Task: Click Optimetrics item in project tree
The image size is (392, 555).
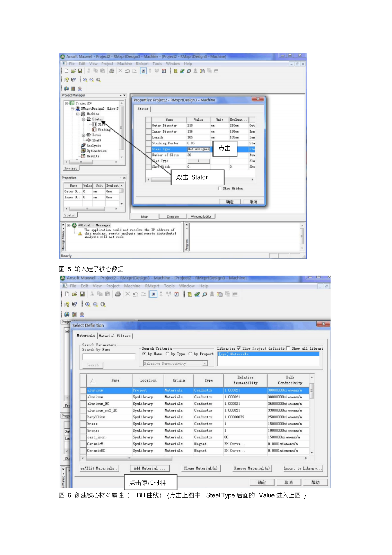Action: (96, 151)
